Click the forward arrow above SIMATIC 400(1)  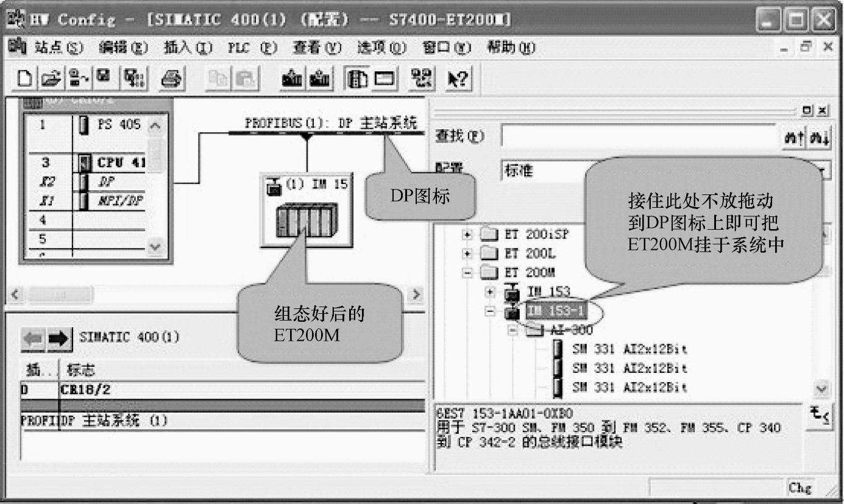pyautogui.click(x=59, y=338)
